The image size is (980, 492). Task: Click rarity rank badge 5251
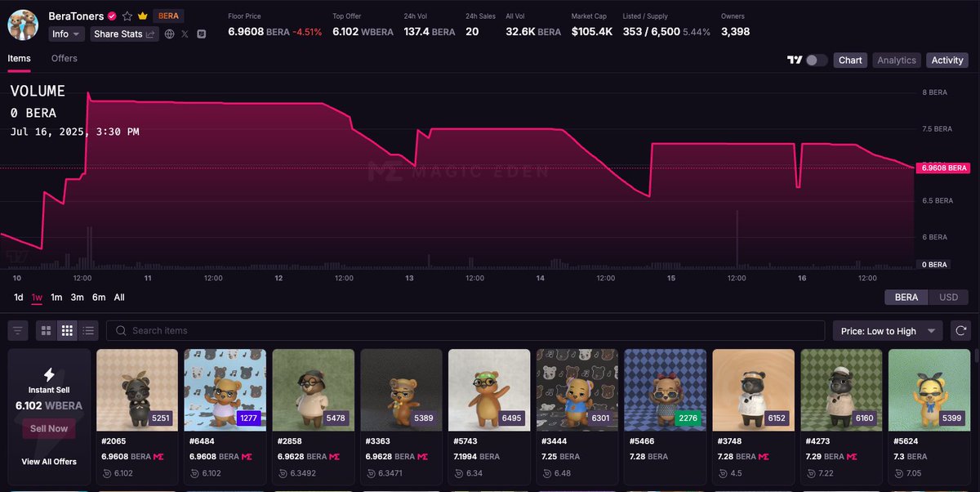pyautogui.click(x=161, y=418)
